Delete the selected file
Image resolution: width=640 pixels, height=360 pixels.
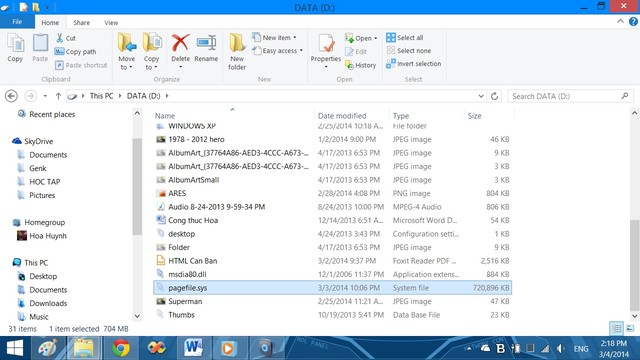pyautogui.click(x=180, y=51)
